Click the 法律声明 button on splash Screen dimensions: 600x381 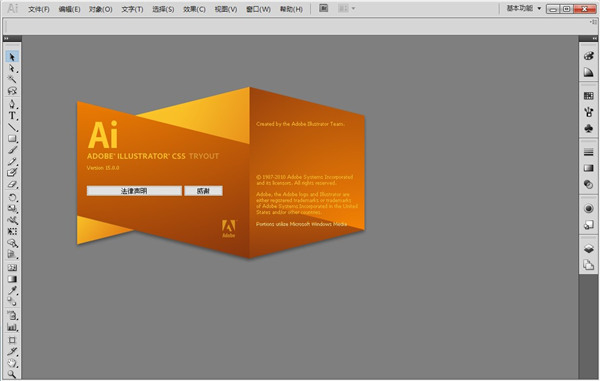(134, 191)
